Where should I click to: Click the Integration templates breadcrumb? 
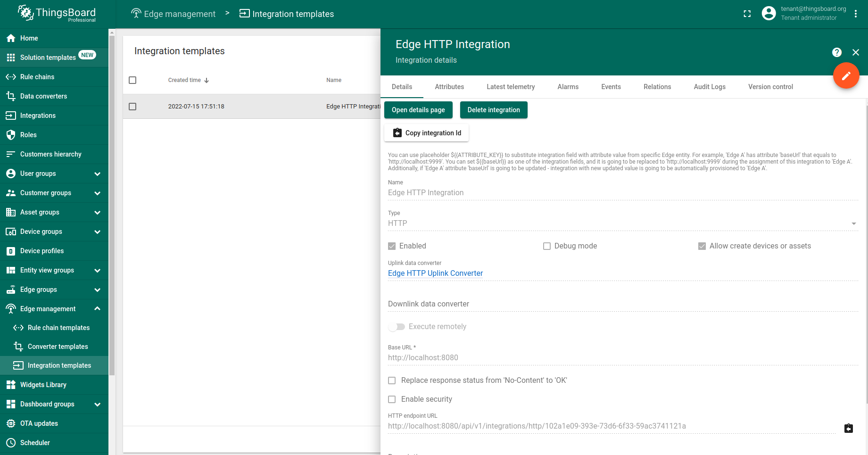click(286, 14)
